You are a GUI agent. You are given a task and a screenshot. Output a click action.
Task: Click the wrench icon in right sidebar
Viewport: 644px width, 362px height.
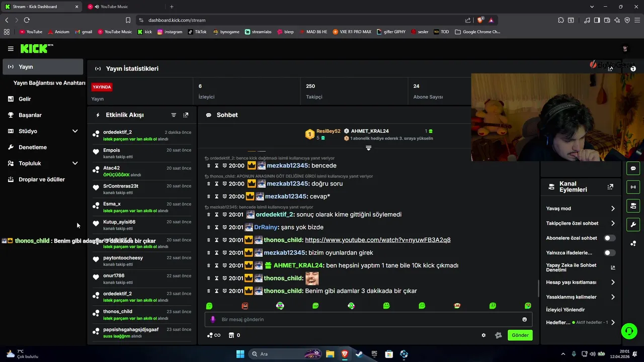tap(633, 224)
